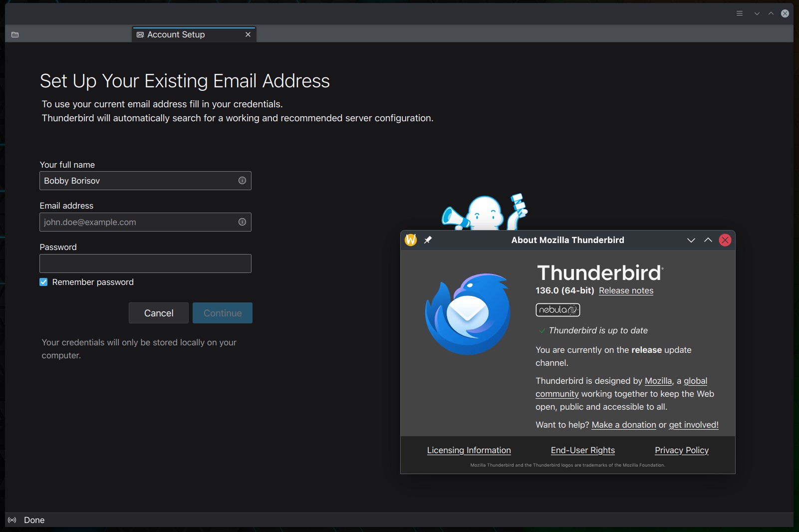Collapse the About dialog with the down chevron
The image size is (799, 532).
click(691, 240)
